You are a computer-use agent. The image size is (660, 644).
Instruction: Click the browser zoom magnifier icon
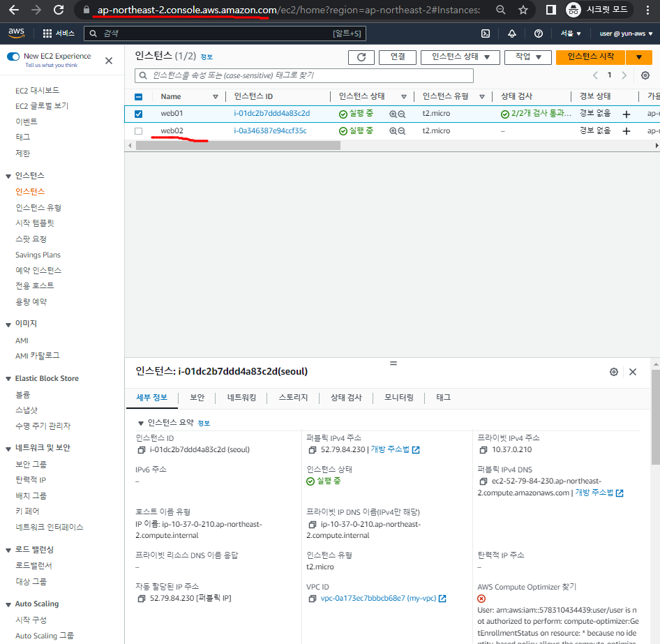[500, 10]
